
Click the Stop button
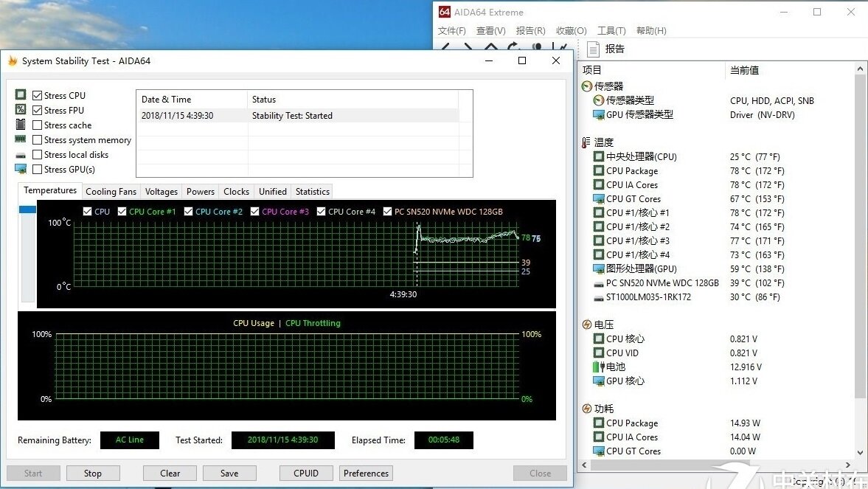[93, 474]
